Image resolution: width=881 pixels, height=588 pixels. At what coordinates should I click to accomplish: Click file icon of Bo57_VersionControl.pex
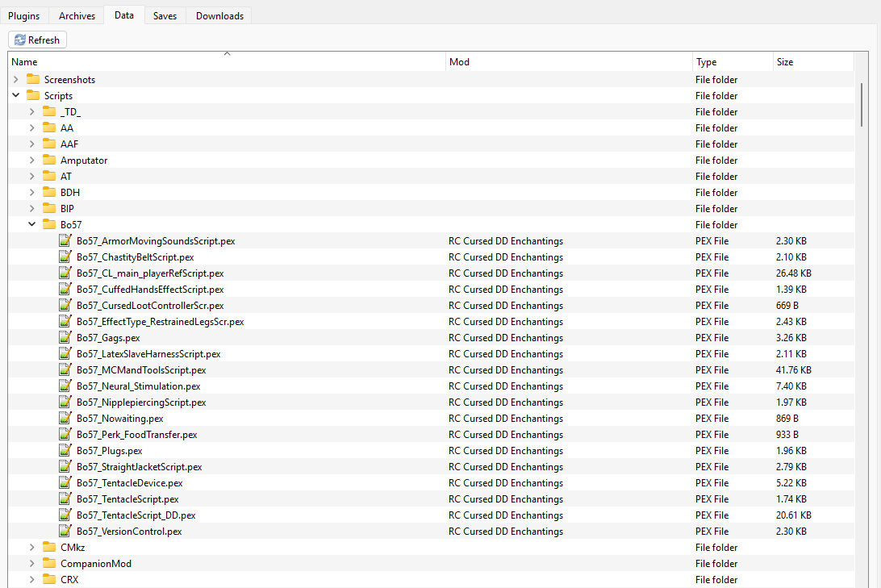[65, 531]
